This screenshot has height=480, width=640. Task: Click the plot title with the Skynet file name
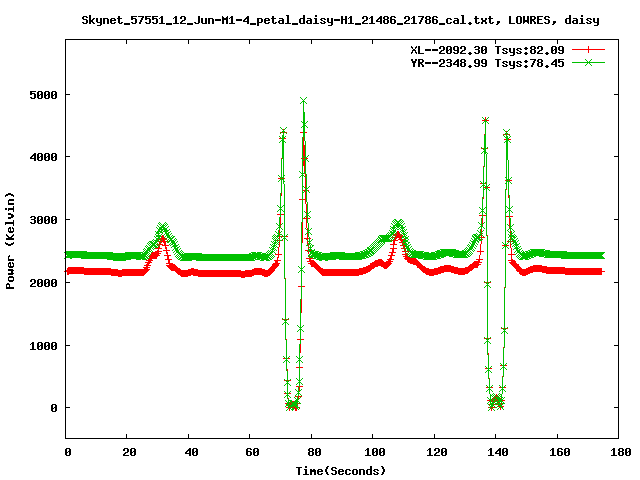(x=340, y=20)
